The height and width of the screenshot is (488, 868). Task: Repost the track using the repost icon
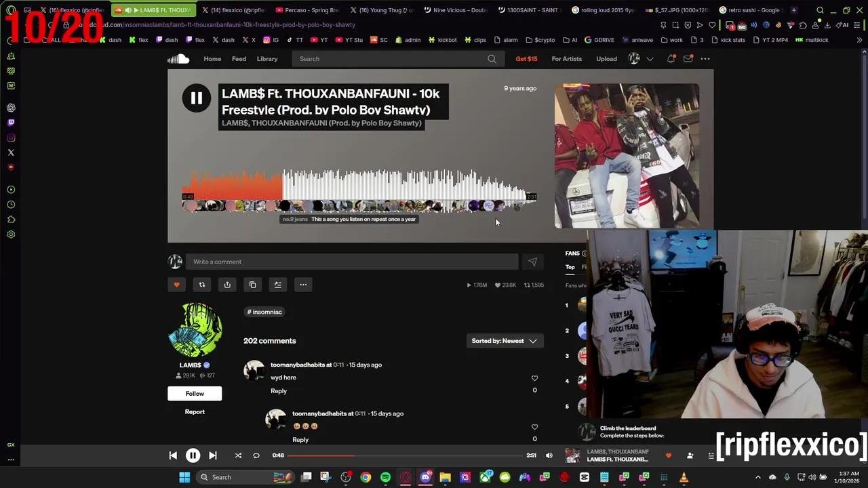[201, 285]
